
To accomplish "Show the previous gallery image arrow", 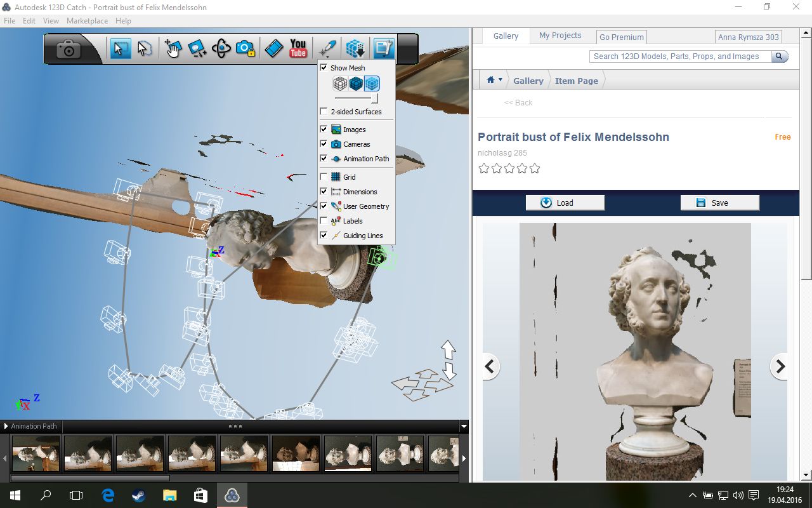I will click(490, 366).
